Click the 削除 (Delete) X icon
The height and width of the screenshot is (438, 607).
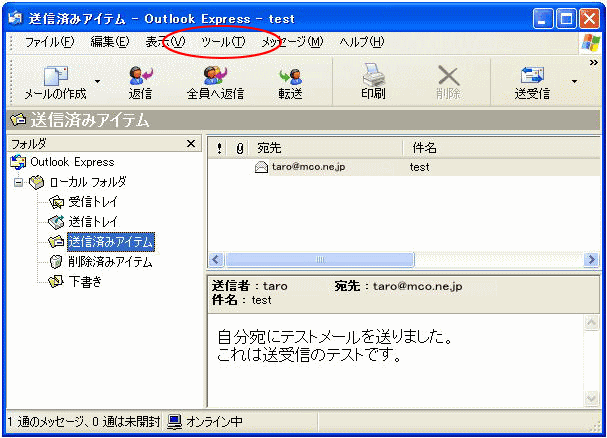[448, 75]
